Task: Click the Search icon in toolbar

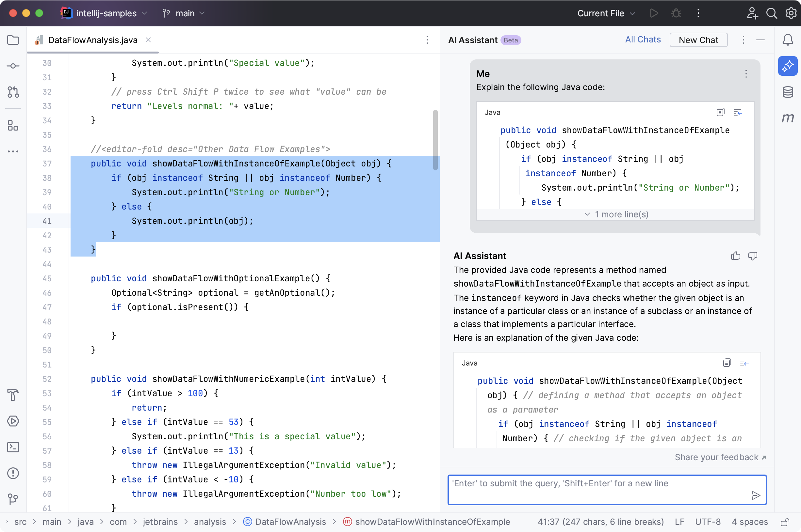Action: 772,12
